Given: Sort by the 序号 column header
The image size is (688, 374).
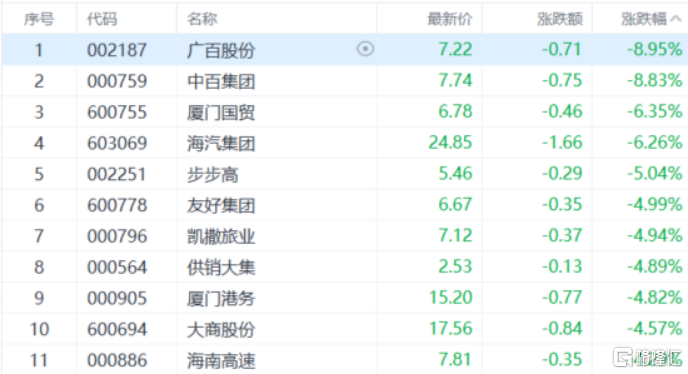Looking at the screenshot, I should point(39,19).
